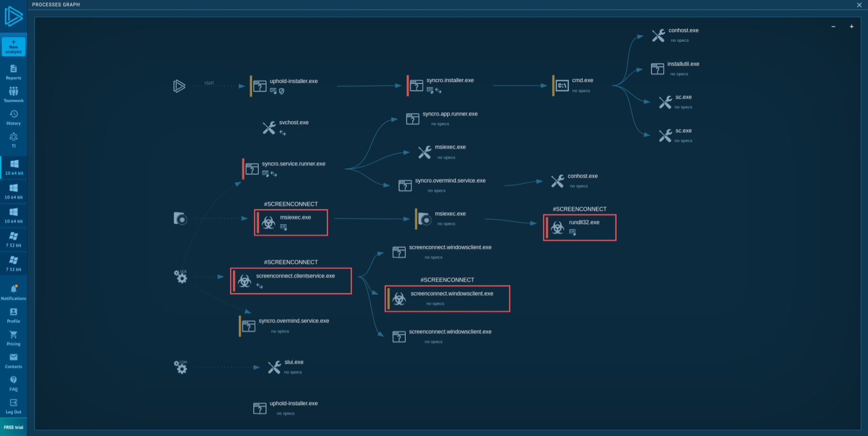Zoom in the graph with plus button
The image size is (868, 436).
pyautogui.click(x=851, y=27)
